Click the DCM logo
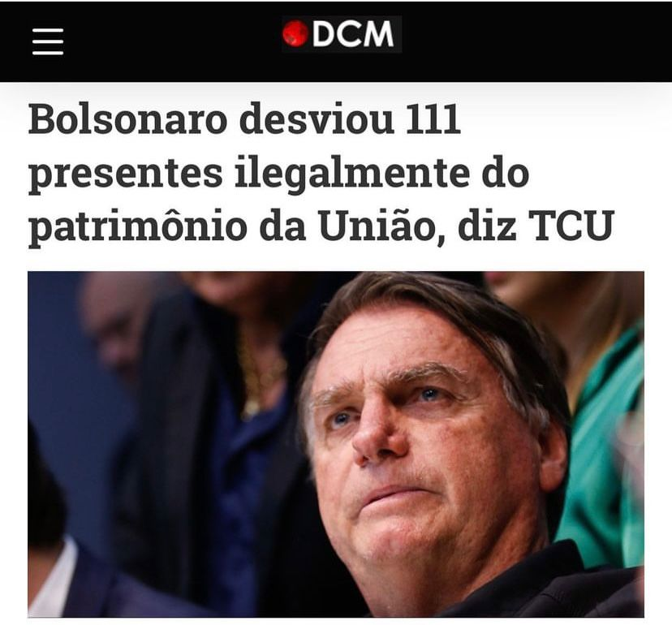 point(342,34)
